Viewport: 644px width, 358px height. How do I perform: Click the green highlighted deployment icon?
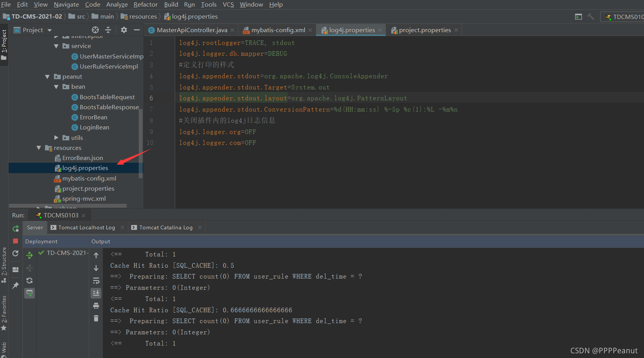[x=29, y=293]
